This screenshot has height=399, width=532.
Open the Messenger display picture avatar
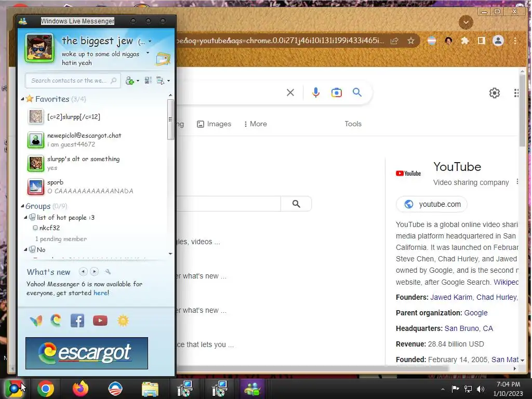pyautogui.click(x=39, y=48)
